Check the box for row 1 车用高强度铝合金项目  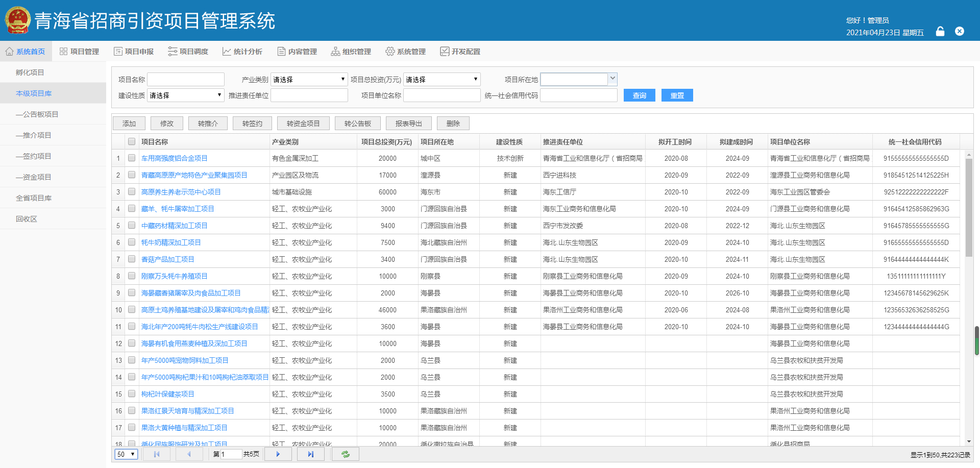click(132, 158)
